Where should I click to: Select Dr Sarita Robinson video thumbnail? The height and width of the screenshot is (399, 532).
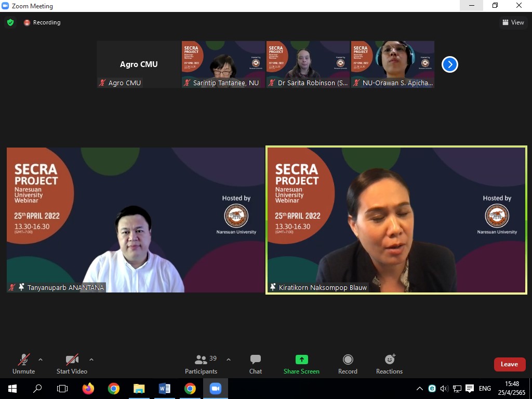[x=308, y=64]
